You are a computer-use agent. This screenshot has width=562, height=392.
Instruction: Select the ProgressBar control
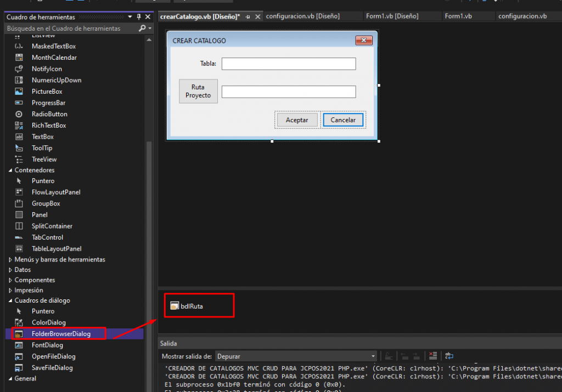coord(48,103)
